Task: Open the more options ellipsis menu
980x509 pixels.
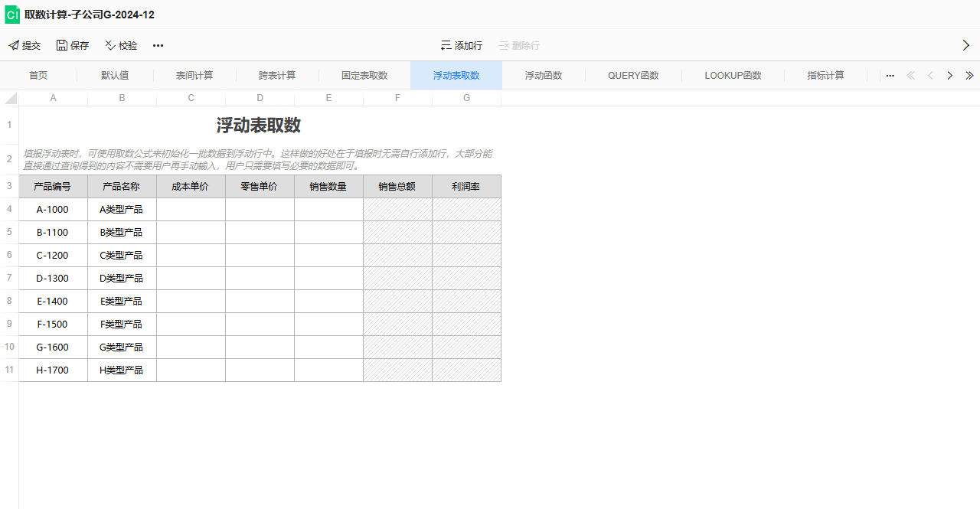Action: [158, 45]
